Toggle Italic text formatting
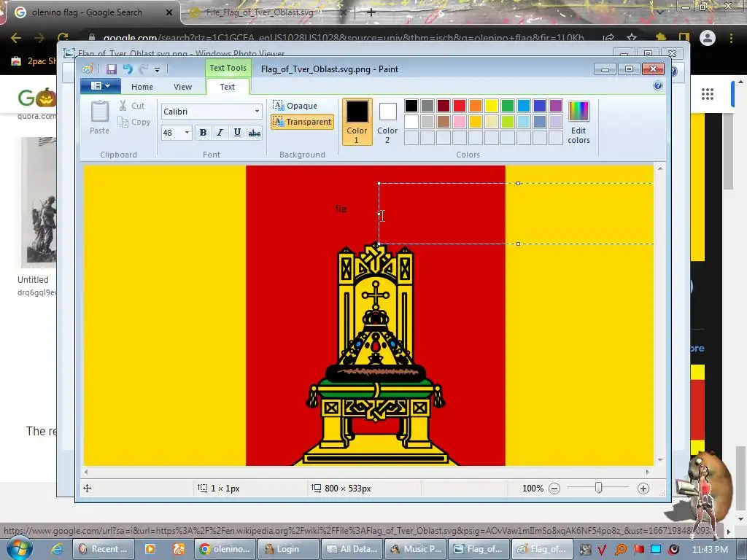This screenshot has height=560, width=747. click(220, 133)
